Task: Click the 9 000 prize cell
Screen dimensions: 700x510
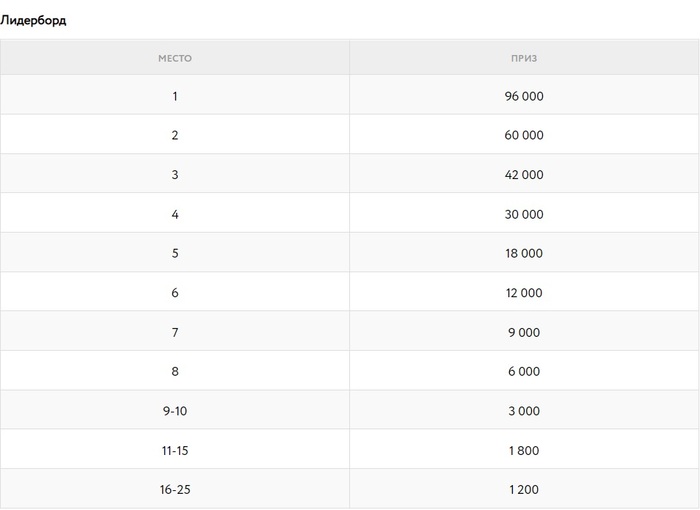Action: click(x=524, y=332)
